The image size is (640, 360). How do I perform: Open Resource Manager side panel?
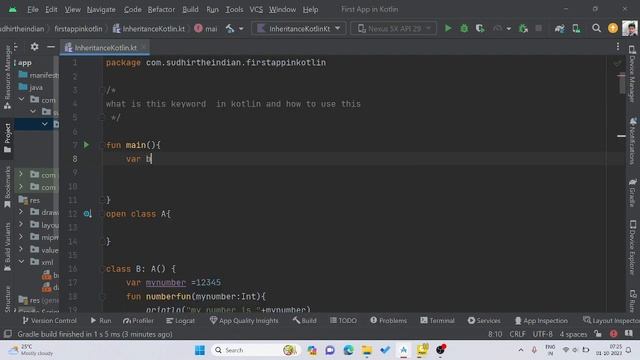point(7,77)
